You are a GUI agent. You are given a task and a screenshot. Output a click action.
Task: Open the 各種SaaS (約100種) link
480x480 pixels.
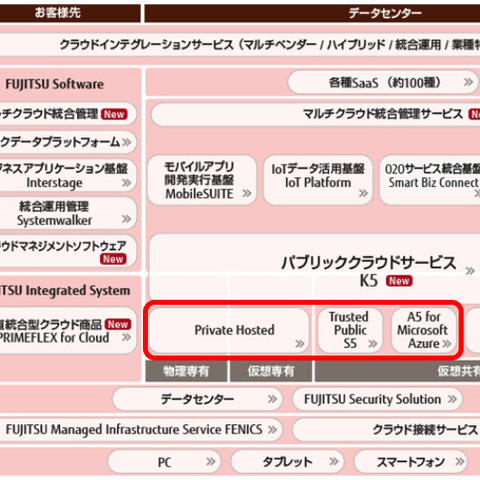coord(383,82)
